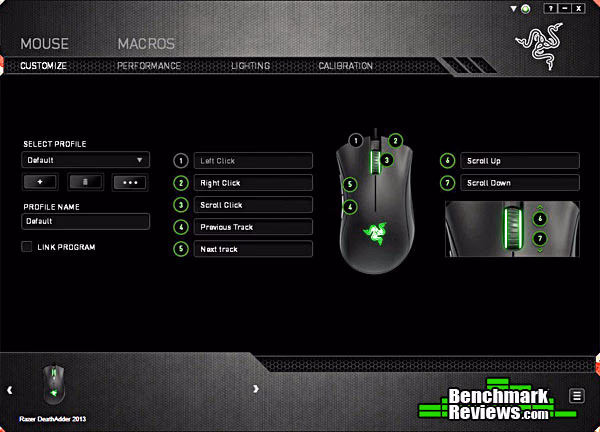This screenshot has width=600, height=432.
Task: Minimize the Synapse window
Action: point(565,8)
